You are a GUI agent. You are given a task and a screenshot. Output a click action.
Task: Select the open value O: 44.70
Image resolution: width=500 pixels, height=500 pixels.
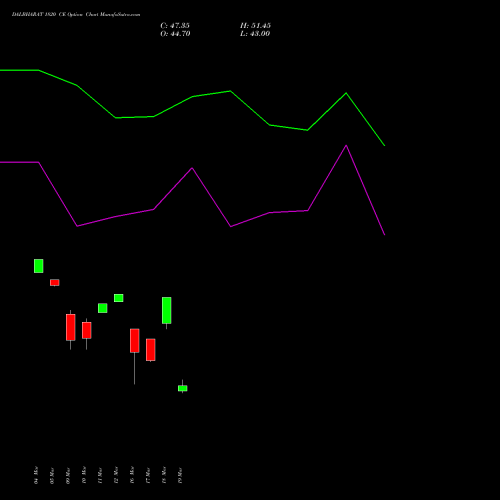point(175,34)
